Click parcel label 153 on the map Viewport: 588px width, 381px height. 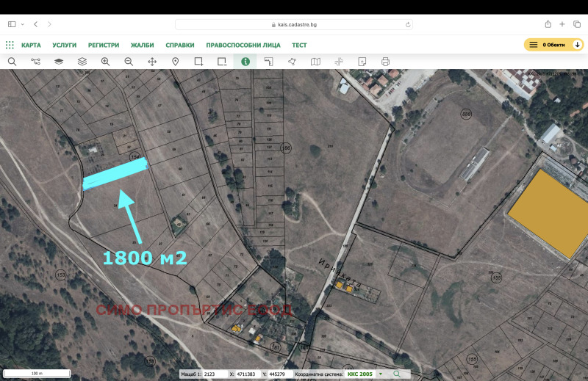(60, 275)
